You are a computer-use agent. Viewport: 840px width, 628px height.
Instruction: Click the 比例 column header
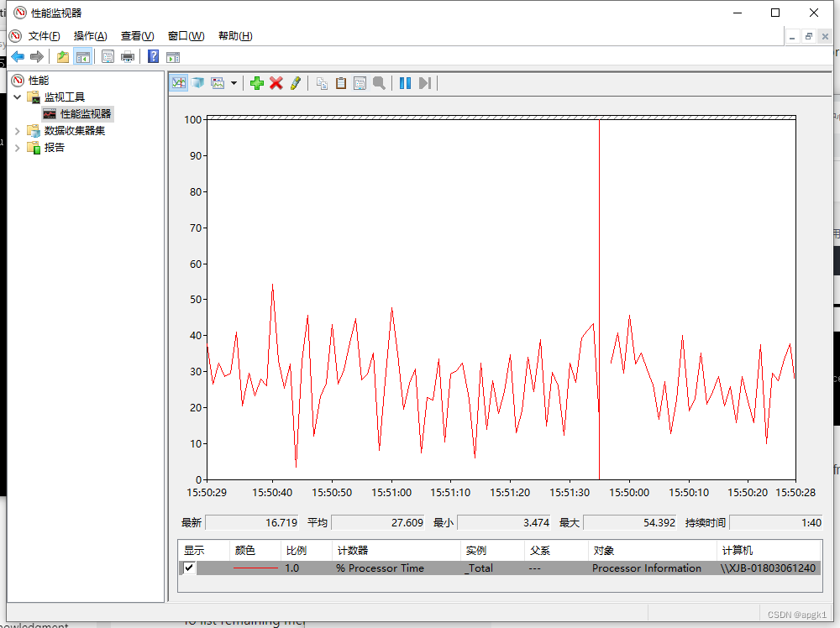[x=307, y=551]
